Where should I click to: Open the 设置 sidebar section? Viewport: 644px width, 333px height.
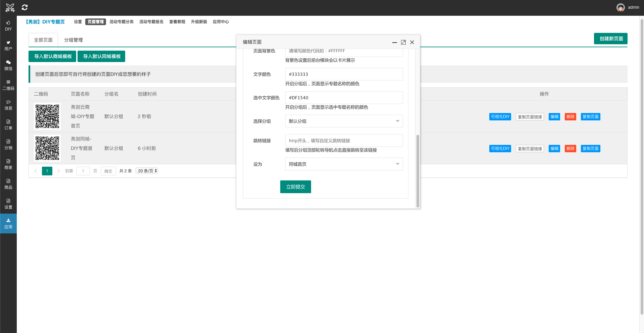pos(8,204)
